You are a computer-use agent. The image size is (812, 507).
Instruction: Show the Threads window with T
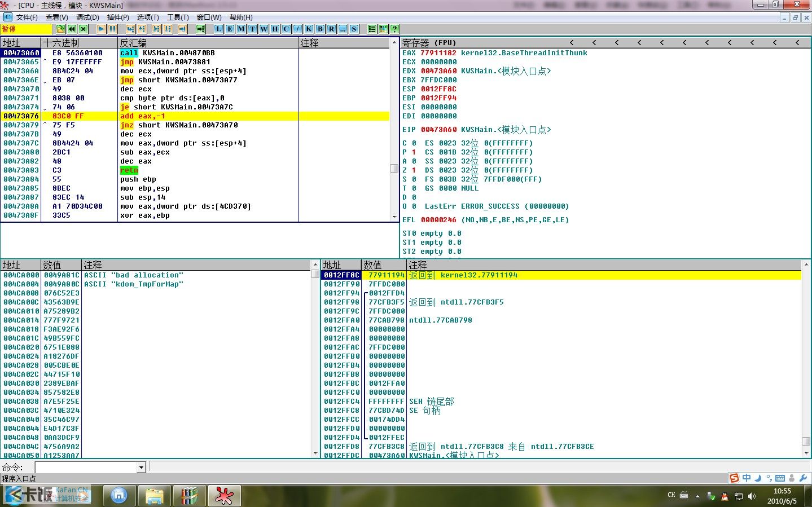(253, 29)
